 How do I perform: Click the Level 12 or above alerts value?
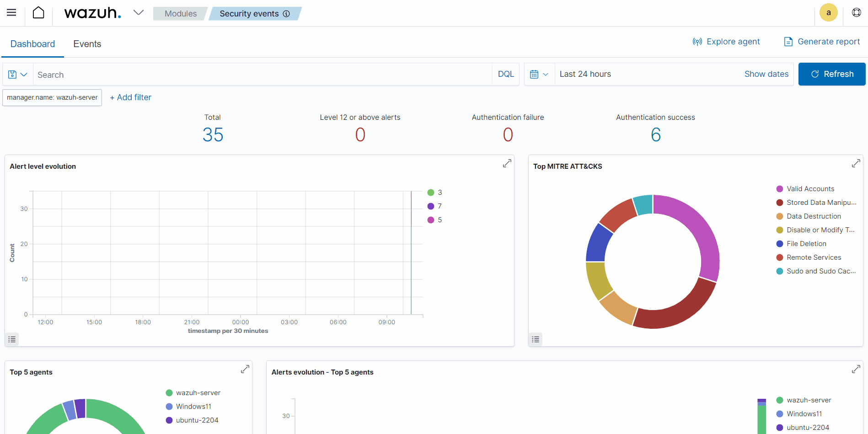[x=360, y=135]
